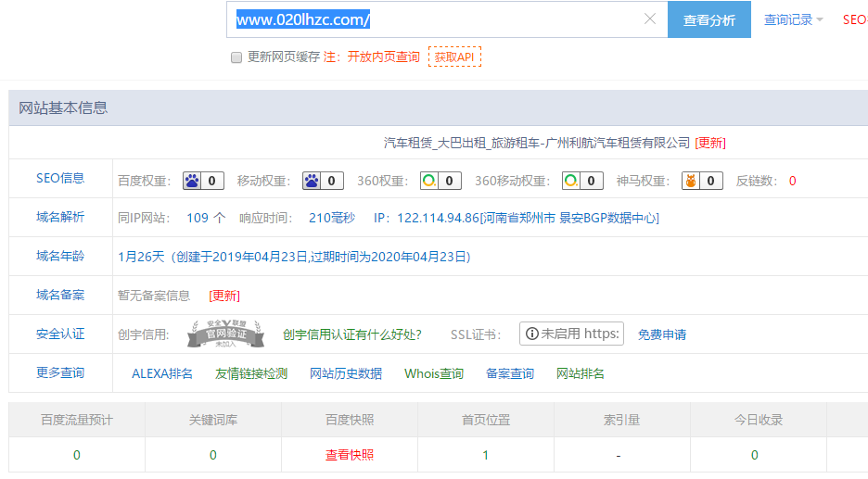Click the 获取API dashed button
Image resolution: width=868 pixels, height=479 pixels.
pos(454,57)
